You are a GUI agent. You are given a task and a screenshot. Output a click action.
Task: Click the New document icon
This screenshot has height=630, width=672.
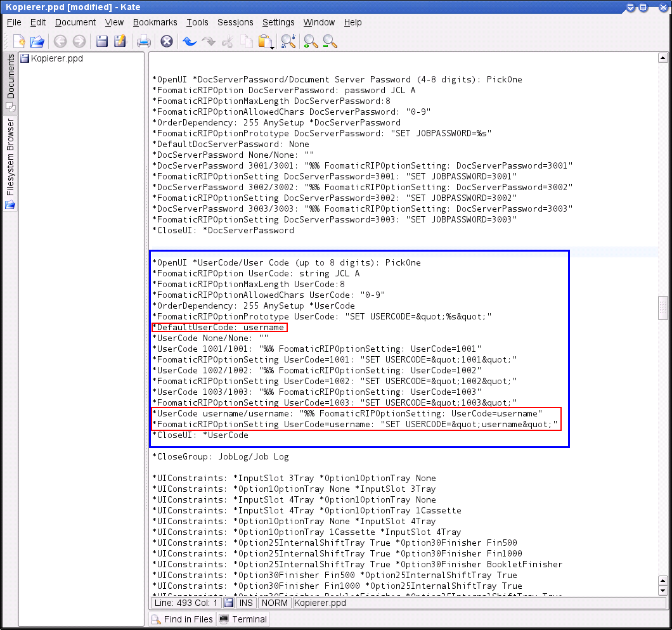(x=19, y=42)
